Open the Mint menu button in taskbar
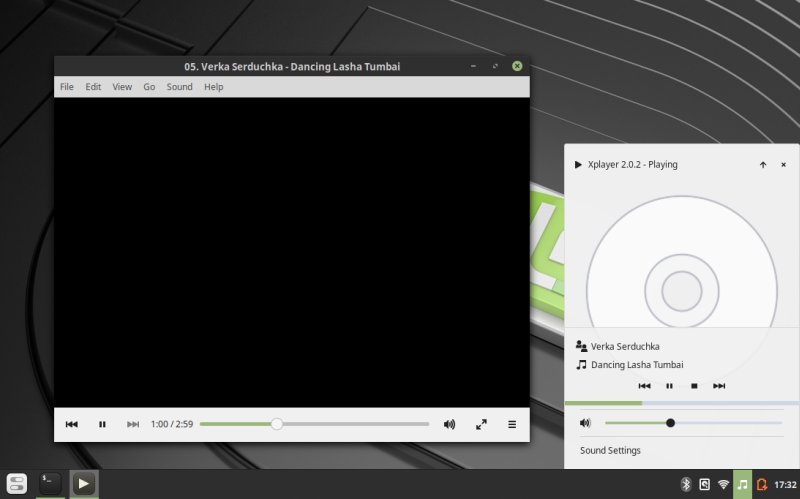 (x=16, y=484)
